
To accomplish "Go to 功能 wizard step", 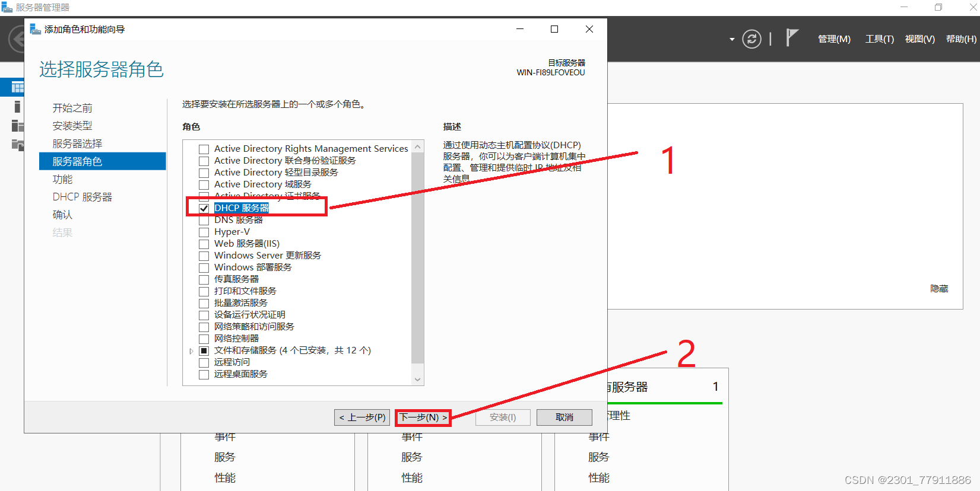I will click(x=62, y=179).
